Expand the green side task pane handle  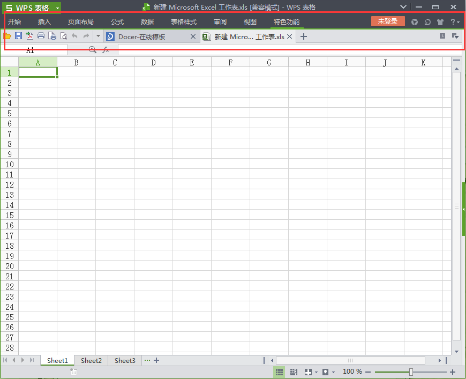464,209
